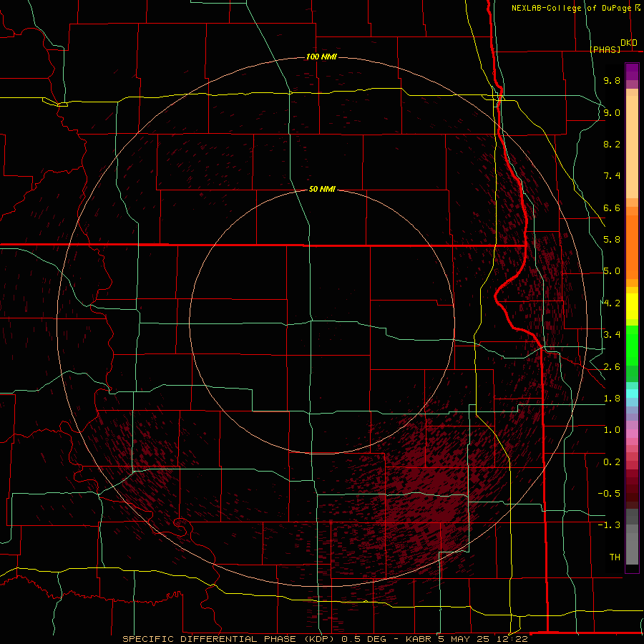Viewport: 644px width, 644px height.
Task: Click the 5.8 value on the color scale
Action: click(612, 240)
